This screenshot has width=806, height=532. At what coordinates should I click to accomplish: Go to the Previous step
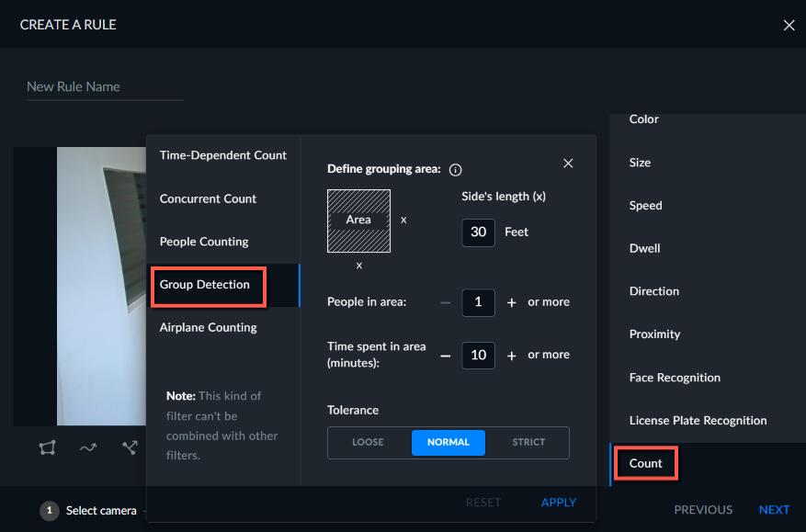703,510
